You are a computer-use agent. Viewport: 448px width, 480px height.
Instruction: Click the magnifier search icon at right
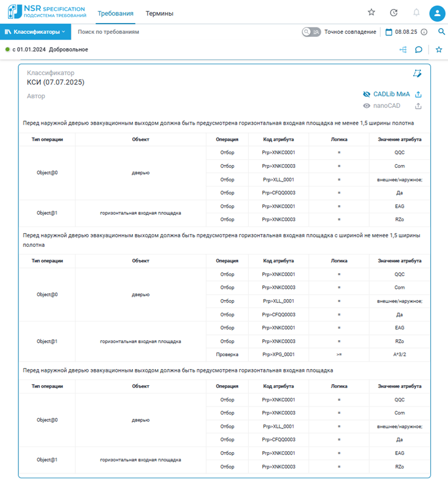441,32
